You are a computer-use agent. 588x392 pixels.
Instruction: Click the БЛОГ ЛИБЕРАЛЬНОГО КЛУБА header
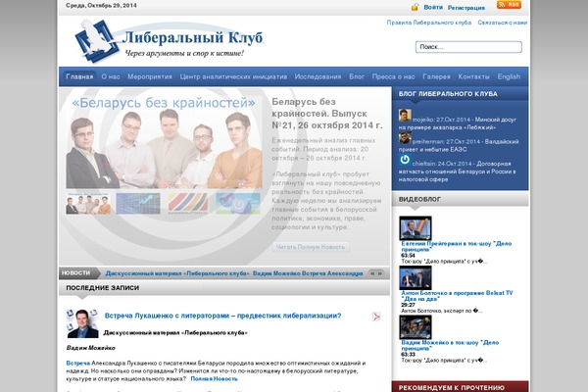pyautogui.click(x=448, y=94)
